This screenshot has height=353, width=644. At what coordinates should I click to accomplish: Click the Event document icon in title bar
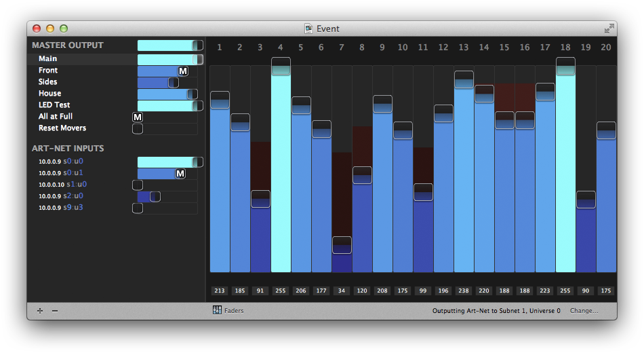pos(308,29)
